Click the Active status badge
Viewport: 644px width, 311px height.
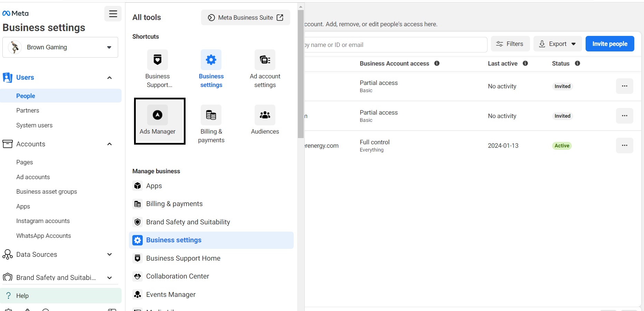point(562,146)
